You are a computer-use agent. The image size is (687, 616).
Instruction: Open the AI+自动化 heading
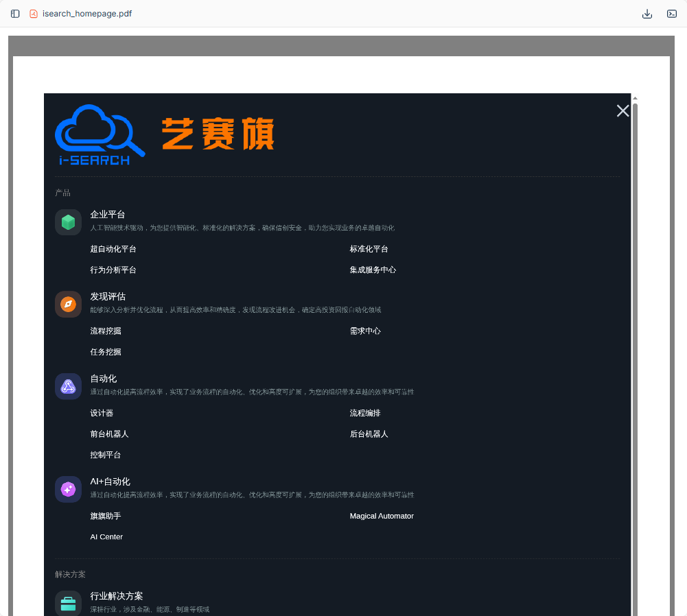[110, 482]
